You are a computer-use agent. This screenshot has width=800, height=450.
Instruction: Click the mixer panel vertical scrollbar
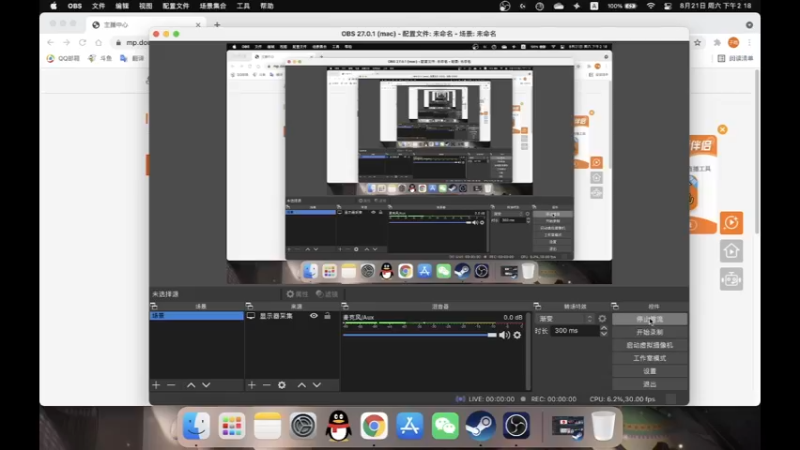528,351
